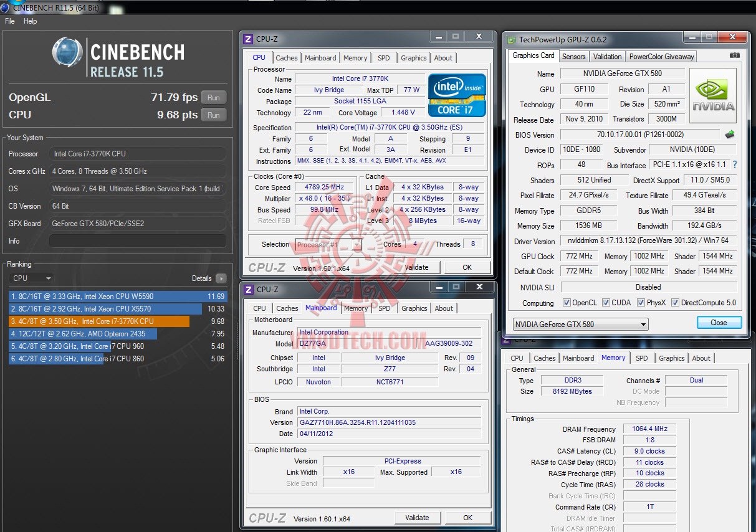Select the Core i7-3770K ranking row

(x=117, y=321)
